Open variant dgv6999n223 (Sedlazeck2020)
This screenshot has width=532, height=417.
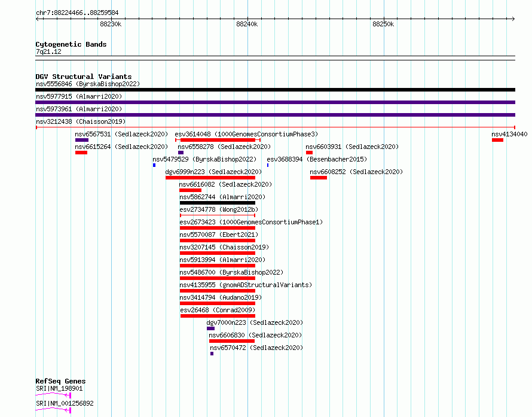pos(213,172)
